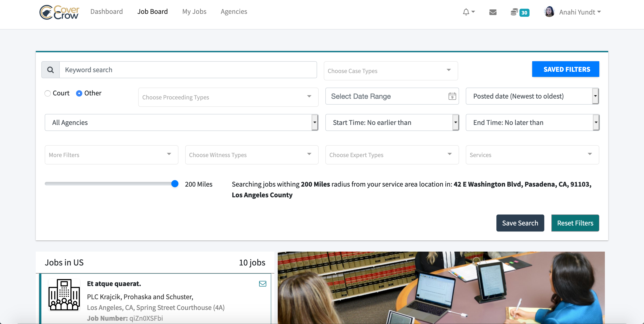This screenshot has height=324, width=644.
Task: Click the SAVED FILTERS button
Action: point(566,69)
